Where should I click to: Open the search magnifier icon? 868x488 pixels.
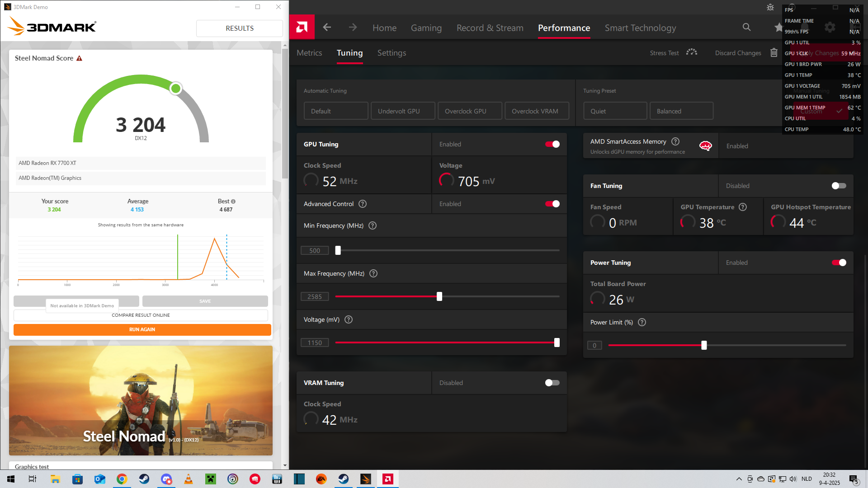click(746, 27)
